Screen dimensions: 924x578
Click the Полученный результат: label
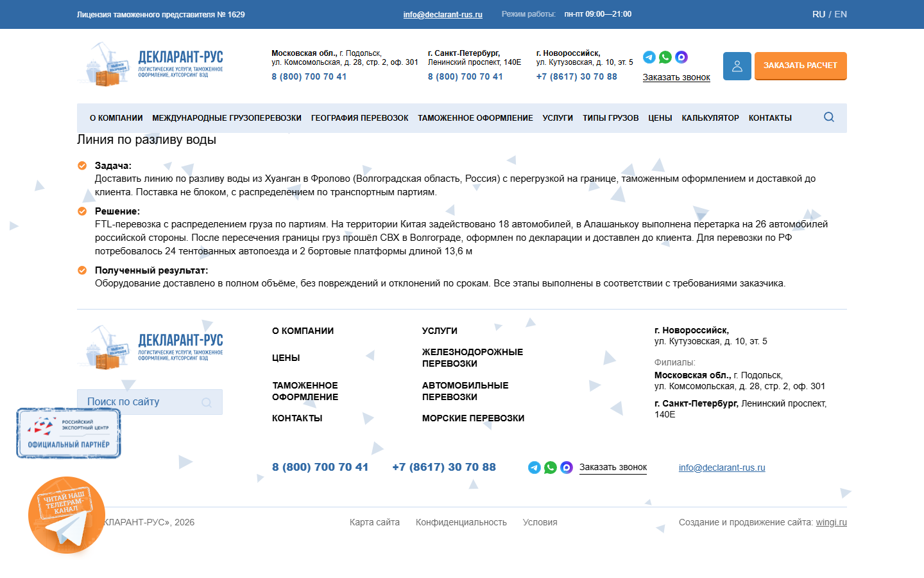tap(151, 270)
